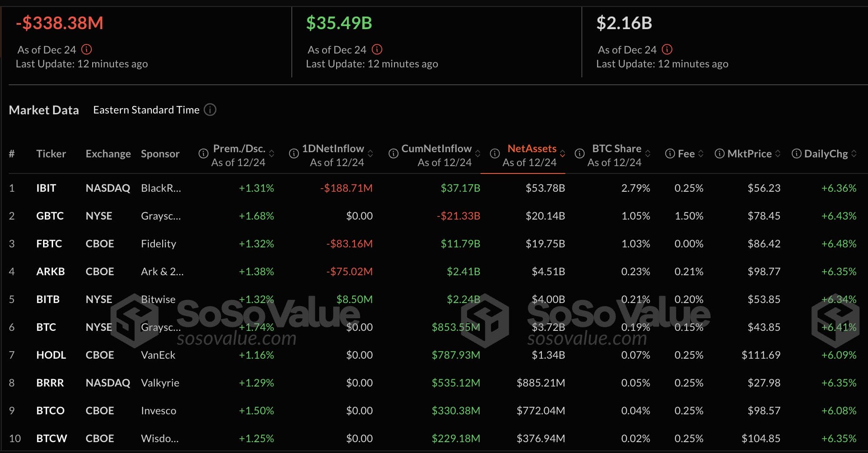Select the Ticker column header
Image resolution: width=868 pixels, height=453 pixels.
coord(51,154)
